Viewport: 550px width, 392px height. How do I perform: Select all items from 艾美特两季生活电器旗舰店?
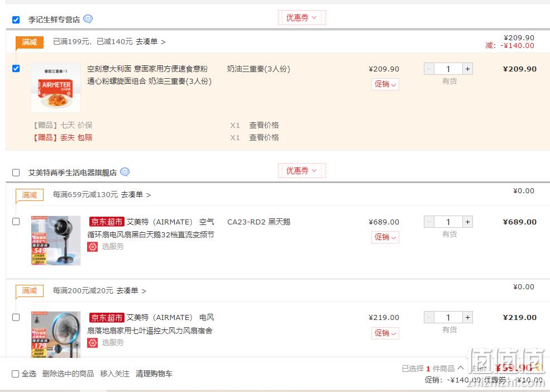click(16, 173)
